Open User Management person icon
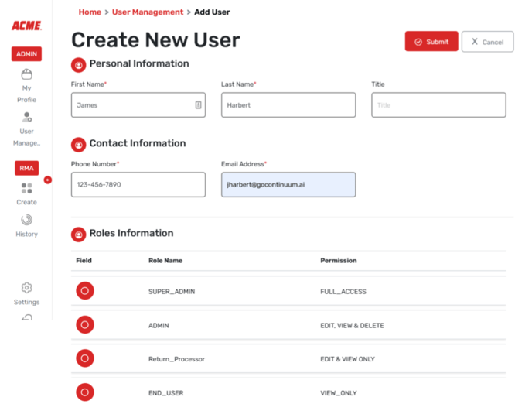Viewport: 532px width, 404px height. 26,117
